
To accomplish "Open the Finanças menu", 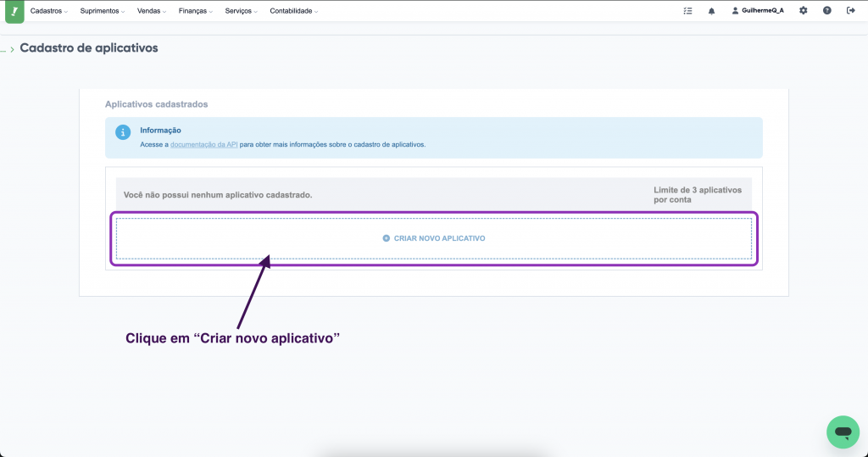I will click(x=196, y=11).
